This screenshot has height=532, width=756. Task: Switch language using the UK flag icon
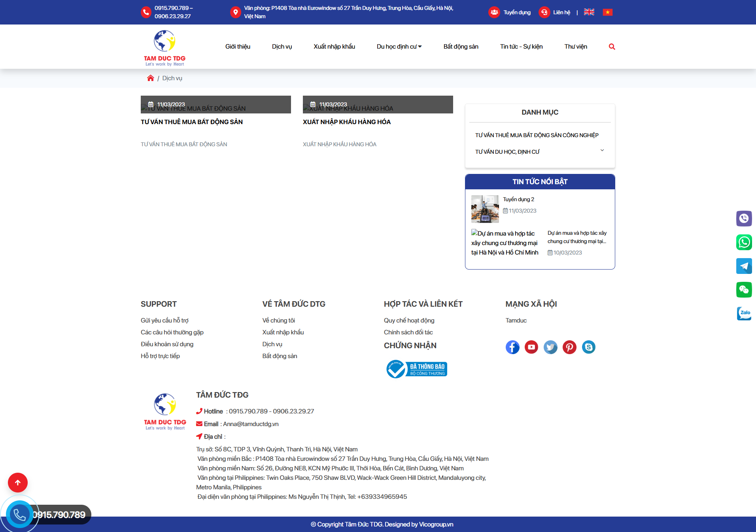589,12
